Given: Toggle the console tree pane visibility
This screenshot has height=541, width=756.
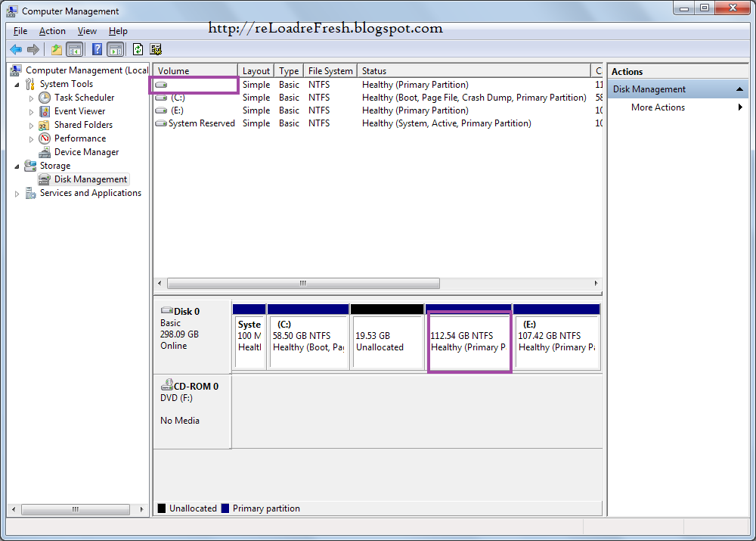Looking at the screenshot, I should click(74, 49).
